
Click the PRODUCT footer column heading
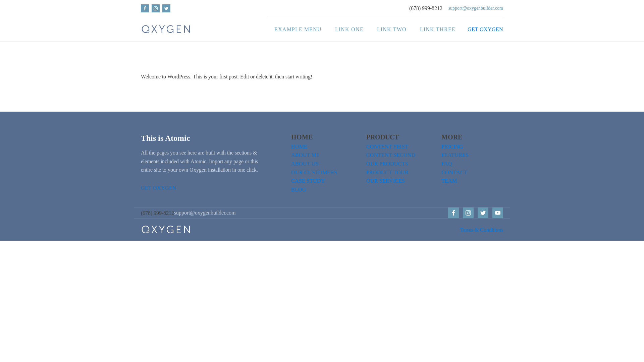coord(382,137)
